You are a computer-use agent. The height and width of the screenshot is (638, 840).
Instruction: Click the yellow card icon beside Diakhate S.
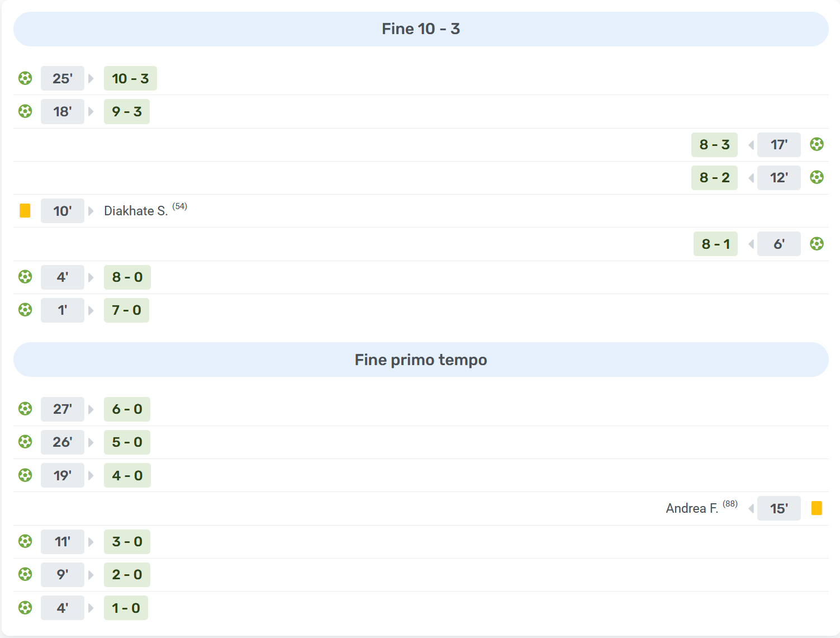[x=25, y=211]
